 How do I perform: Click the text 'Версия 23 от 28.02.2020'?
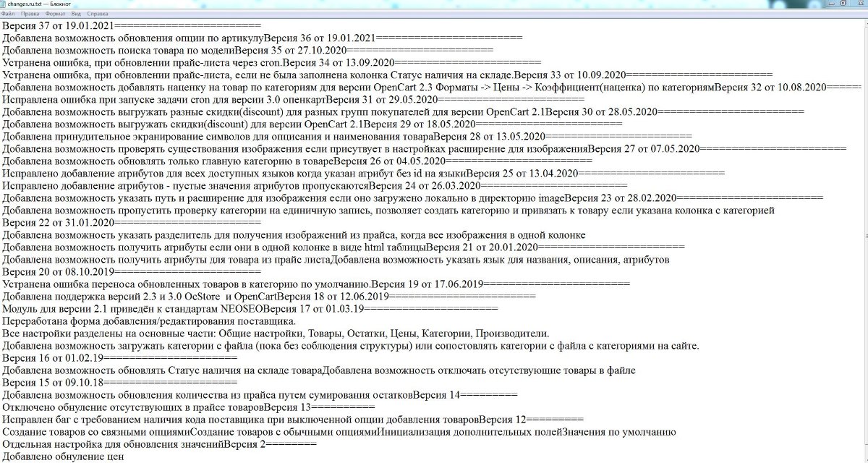point(621,197)
